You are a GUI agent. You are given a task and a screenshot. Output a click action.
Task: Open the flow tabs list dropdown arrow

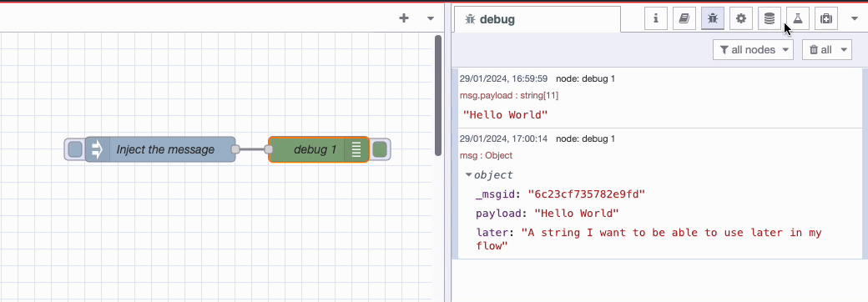click(431, 18)
